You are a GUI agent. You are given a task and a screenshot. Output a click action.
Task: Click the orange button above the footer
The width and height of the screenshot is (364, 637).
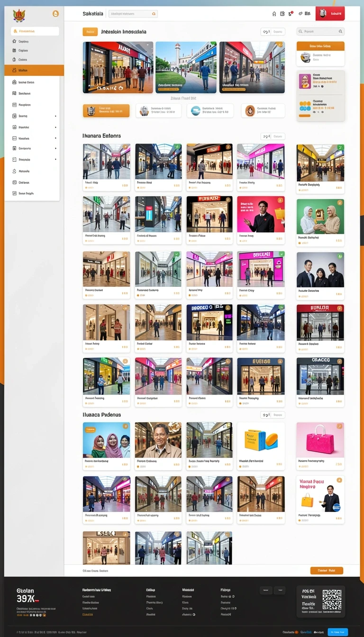pyautogui.click(x=327, y=571)
